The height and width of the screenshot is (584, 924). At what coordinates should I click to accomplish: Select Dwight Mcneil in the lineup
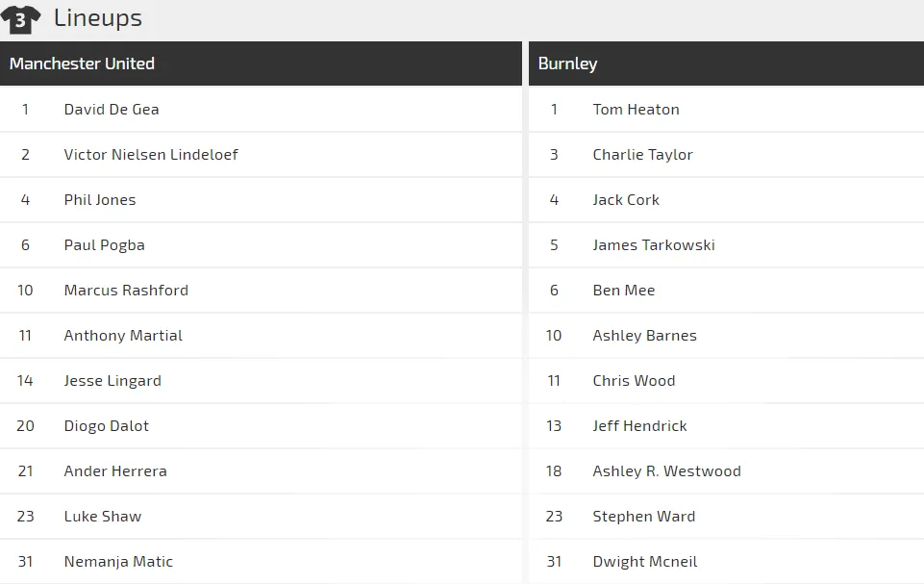(644, 562)
